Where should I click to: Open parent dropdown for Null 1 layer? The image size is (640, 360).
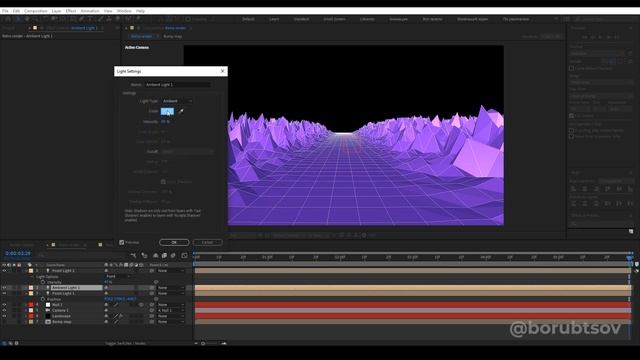click(171, 305)
